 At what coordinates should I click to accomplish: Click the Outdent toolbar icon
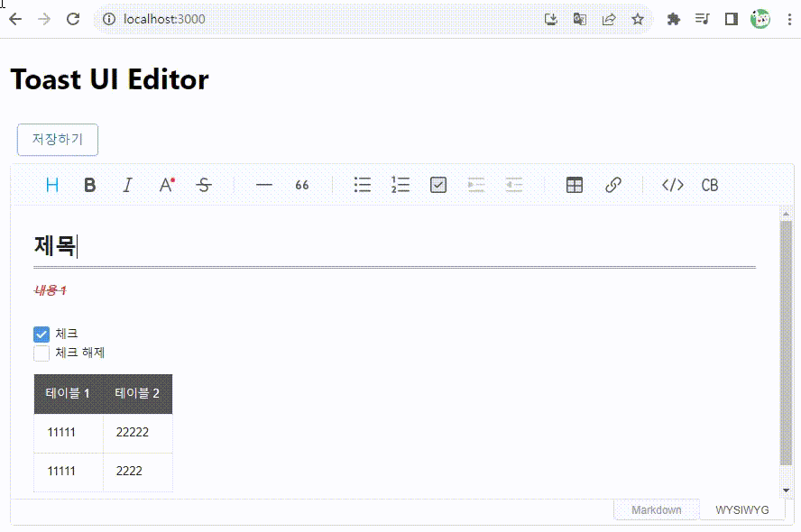pyautogui.click(x=514, y=185)
